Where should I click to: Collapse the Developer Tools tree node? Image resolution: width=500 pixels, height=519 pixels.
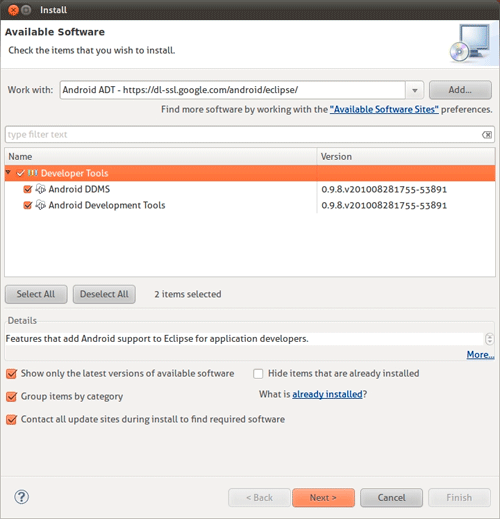click(x=9, y=172)
